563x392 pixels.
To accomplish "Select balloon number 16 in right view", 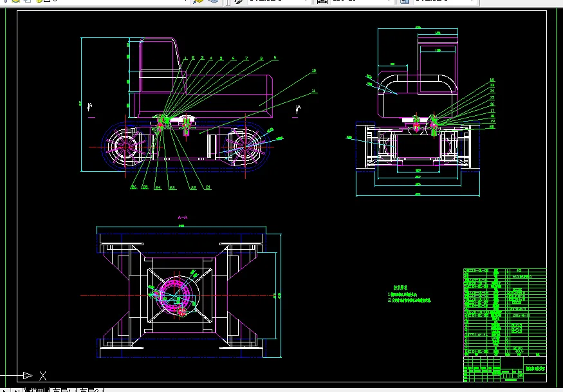I will (x=492, y=104).
